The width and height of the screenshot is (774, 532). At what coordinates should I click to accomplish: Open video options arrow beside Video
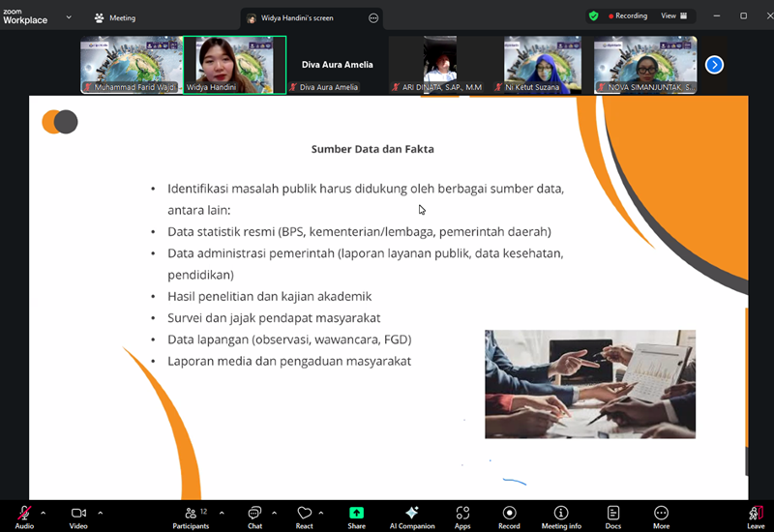click(x=101, y=514)
